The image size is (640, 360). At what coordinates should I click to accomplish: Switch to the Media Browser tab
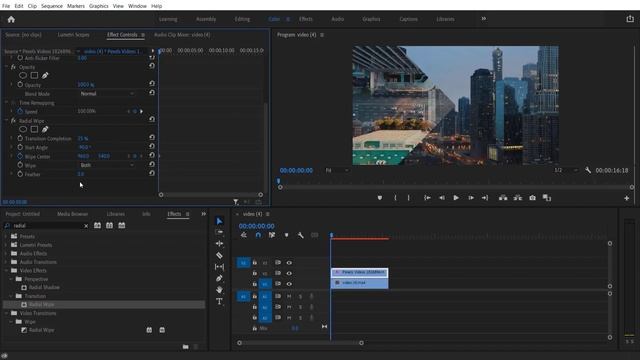pos(73,214)
